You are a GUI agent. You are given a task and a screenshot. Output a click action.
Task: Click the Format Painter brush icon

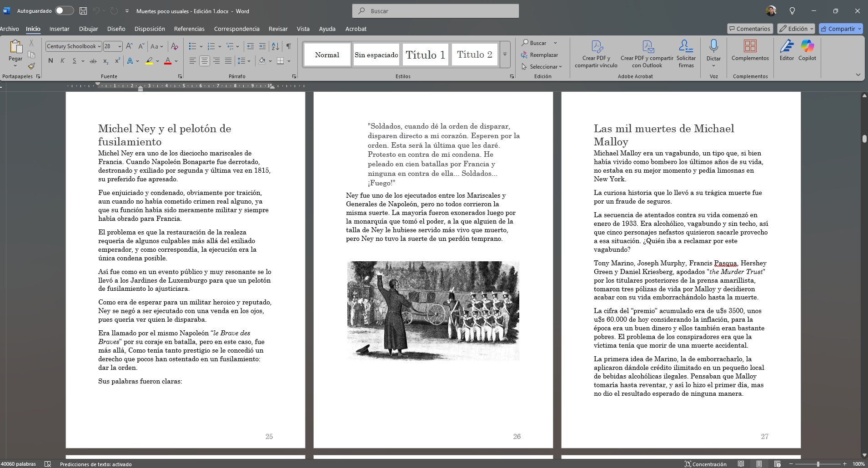pos(31,66)
